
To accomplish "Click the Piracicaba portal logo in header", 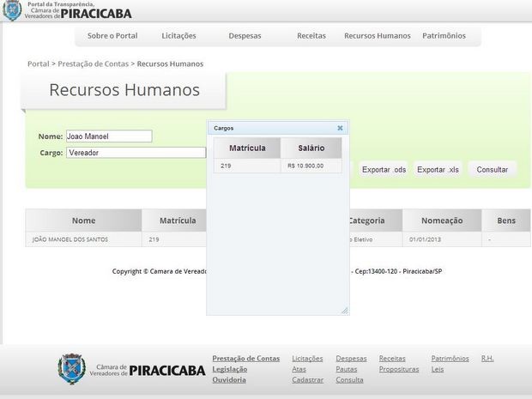I will 69,10.
